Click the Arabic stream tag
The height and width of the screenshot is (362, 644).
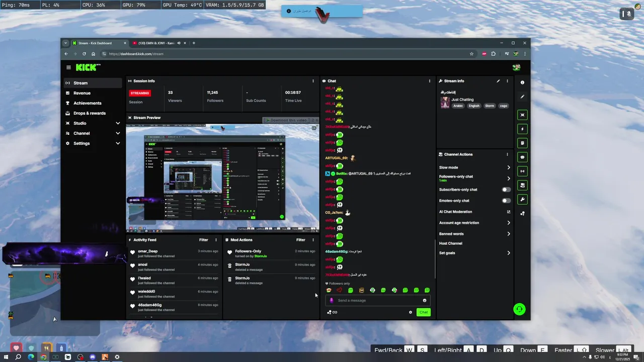[458, 106]
